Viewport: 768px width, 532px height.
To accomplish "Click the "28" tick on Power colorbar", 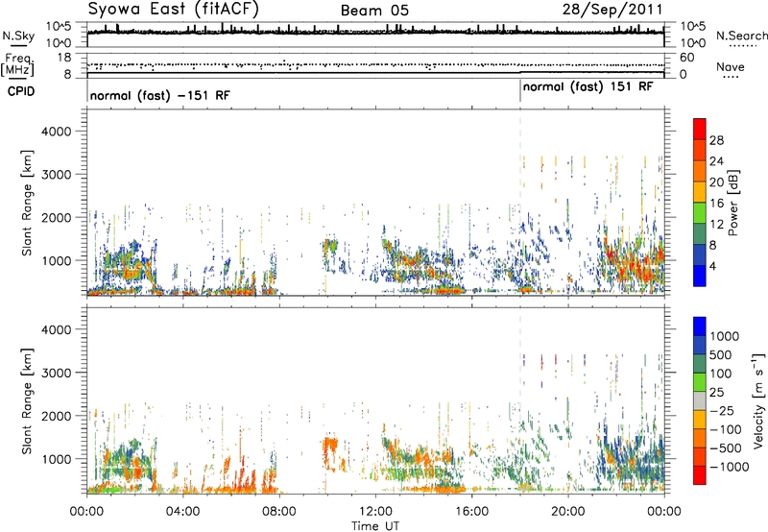I will 716,140.
